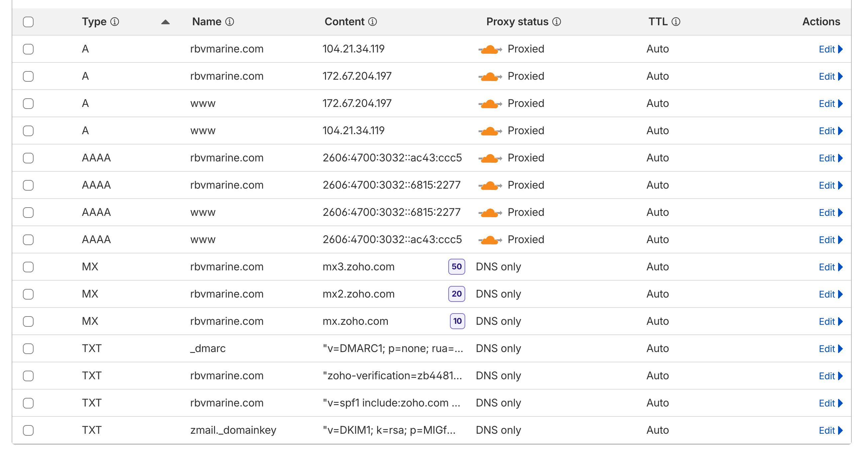Click the priority 50 badge on mx3.zoho.com
This screenshot has width=868, height=451.
click(456, 267)
